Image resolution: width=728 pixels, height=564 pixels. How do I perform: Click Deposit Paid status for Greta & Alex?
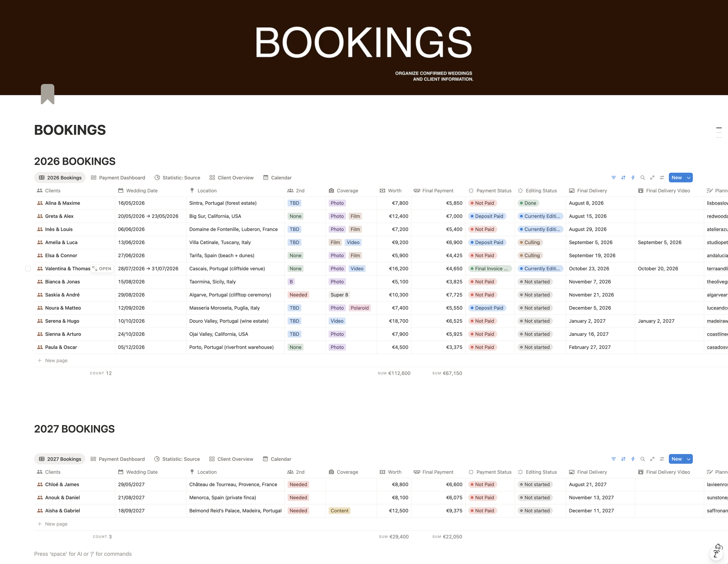point(487,216)
